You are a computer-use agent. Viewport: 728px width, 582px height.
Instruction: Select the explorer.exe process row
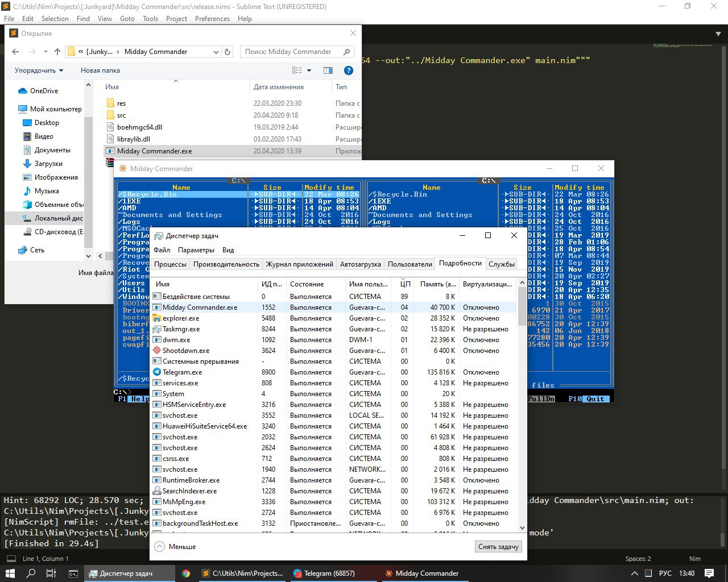334,318
